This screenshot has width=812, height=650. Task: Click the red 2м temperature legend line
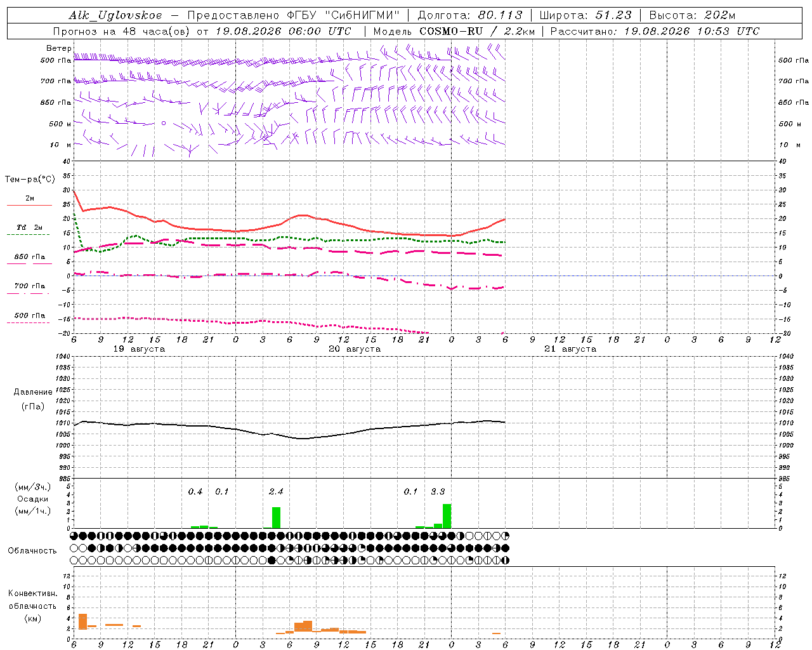(29, 205)
